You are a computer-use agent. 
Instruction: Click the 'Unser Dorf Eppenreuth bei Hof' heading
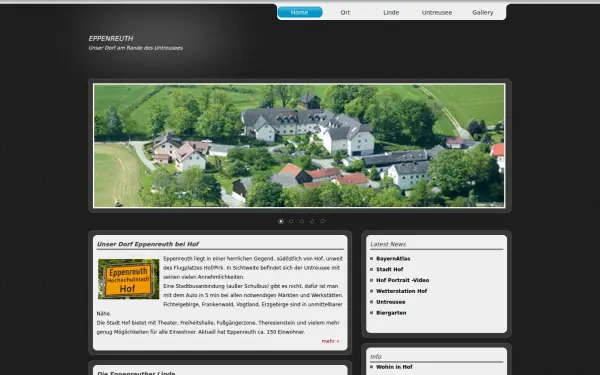click(x=148, y=244)
